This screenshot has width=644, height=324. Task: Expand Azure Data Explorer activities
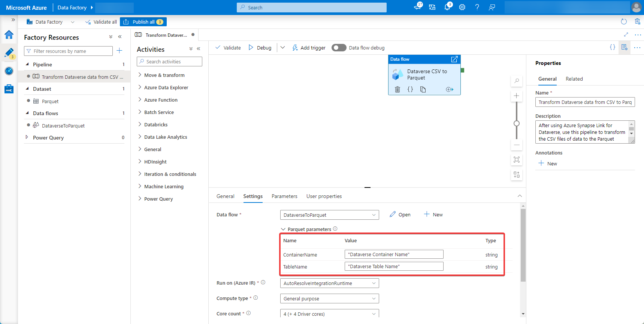pos(140,87)
